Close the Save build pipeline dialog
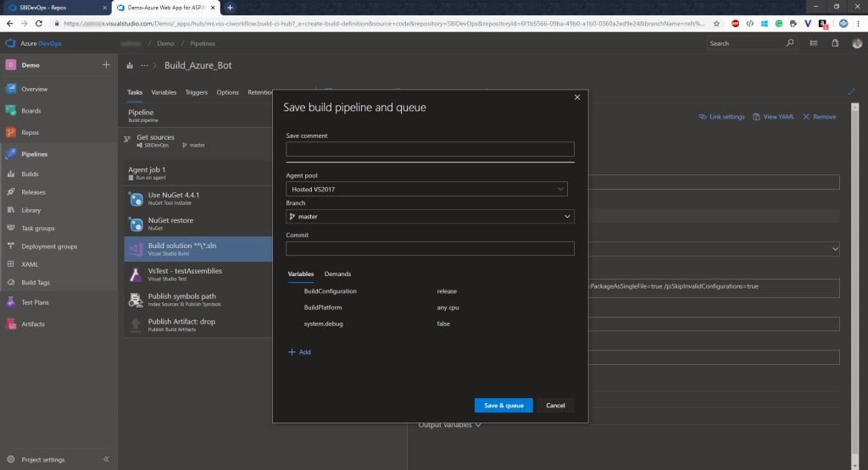The width and height of the screenshot is (868, 470). [x=576, y=97]
